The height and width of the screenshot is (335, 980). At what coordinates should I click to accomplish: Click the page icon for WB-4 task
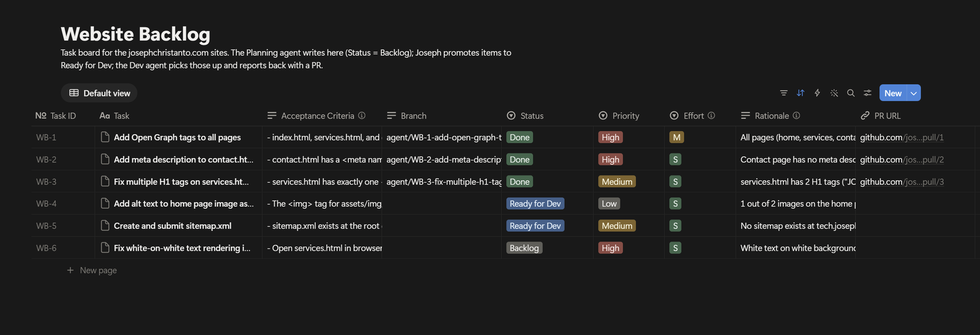click(105, 203)
